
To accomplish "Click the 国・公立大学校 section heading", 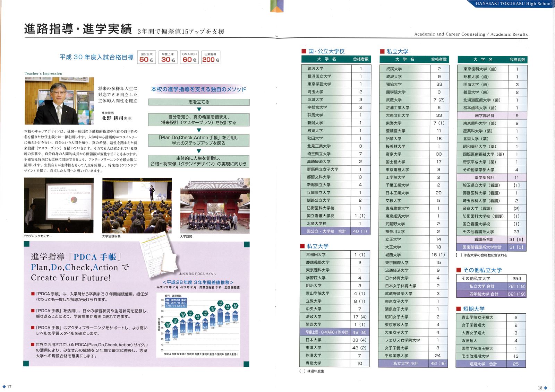I will pos(323,51).
